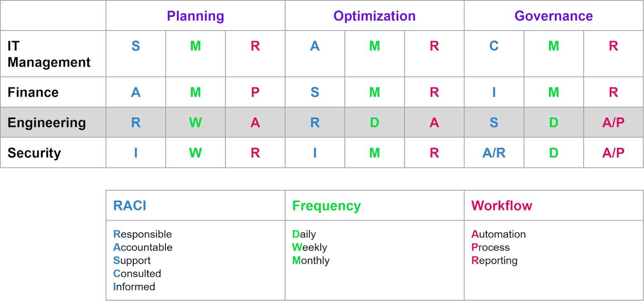Click Engineering's "W" cell under Planning
This screenshot has width=644, height=301.
pyautogui.click(x=195, y=123)
